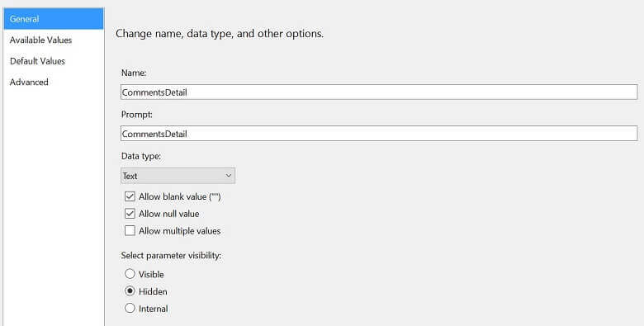Click the 'Data type:' label
This screenshot has height=326, width=644.
coord(141,156)
